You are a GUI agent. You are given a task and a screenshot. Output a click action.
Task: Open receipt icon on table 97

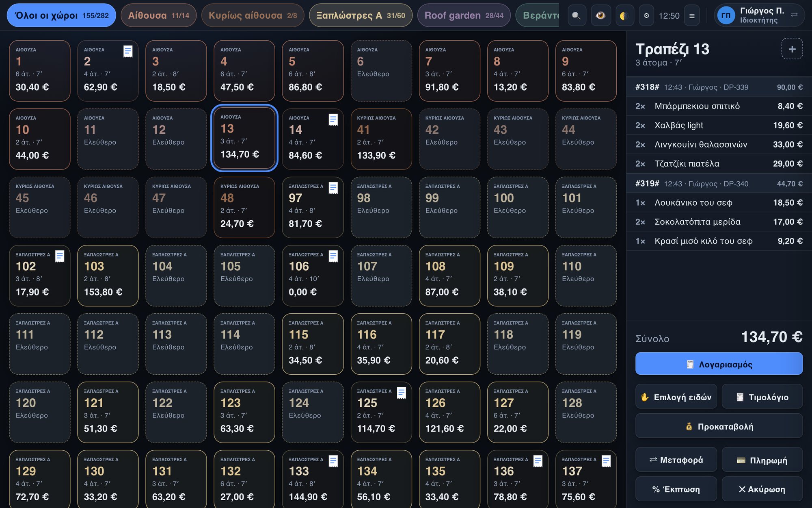[x=333, y=188]
